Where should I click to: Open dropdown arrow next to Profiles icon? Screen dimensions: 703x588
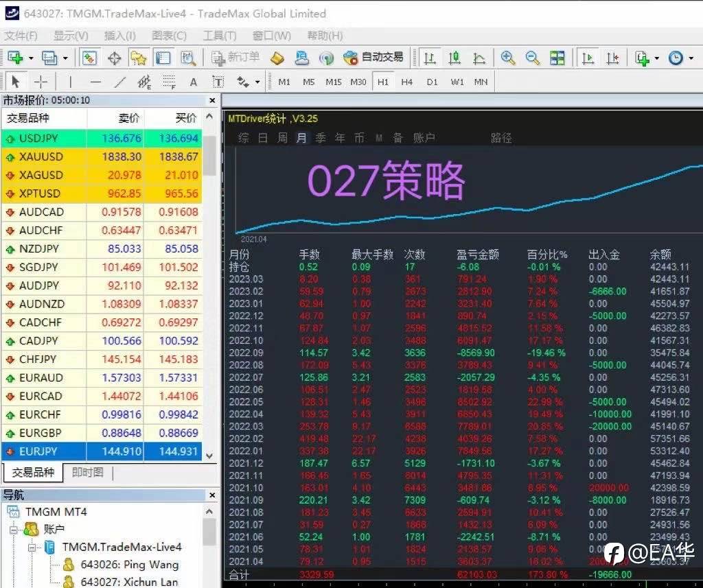click(x=65, y=58)
